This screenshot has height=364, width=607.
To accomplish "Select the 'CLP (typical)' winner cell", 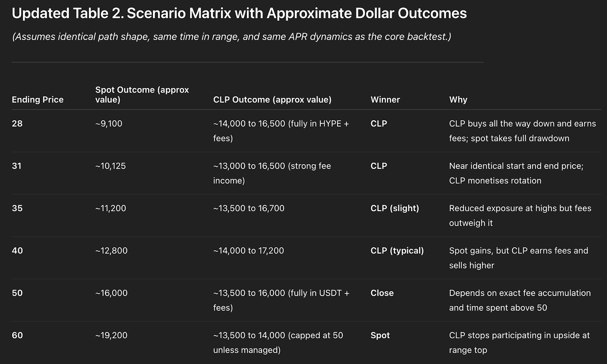I will (x=397, y=251).
